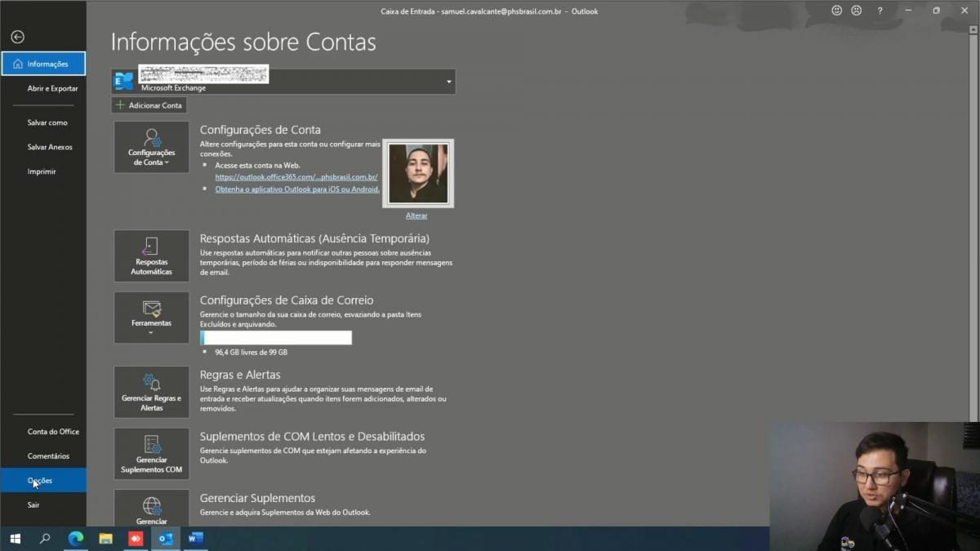Viewport: 980px width, 551px height.
Task: Launch Microsoft Edge from the taskbar
Action: tap(75, 539)
